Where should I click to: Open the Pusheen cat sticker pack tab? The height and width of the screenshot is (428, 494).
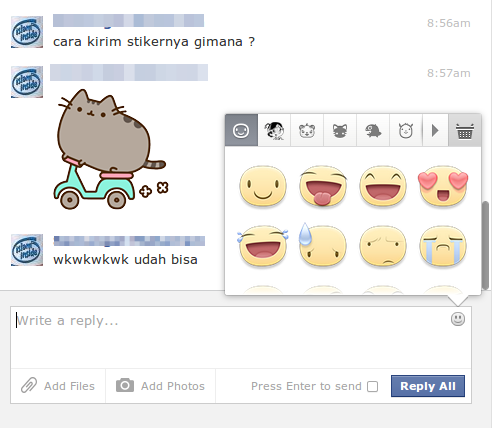point(340,130)
